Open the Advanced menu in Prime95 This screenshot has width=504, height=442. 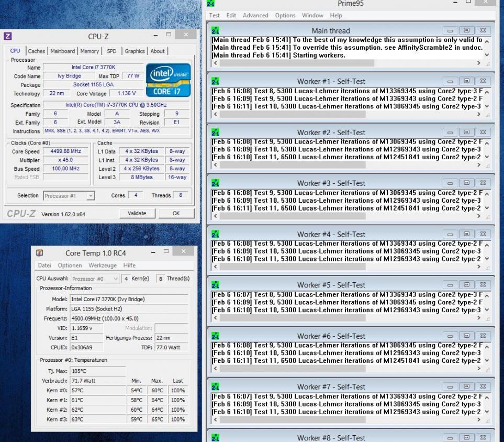pos(255,15)
